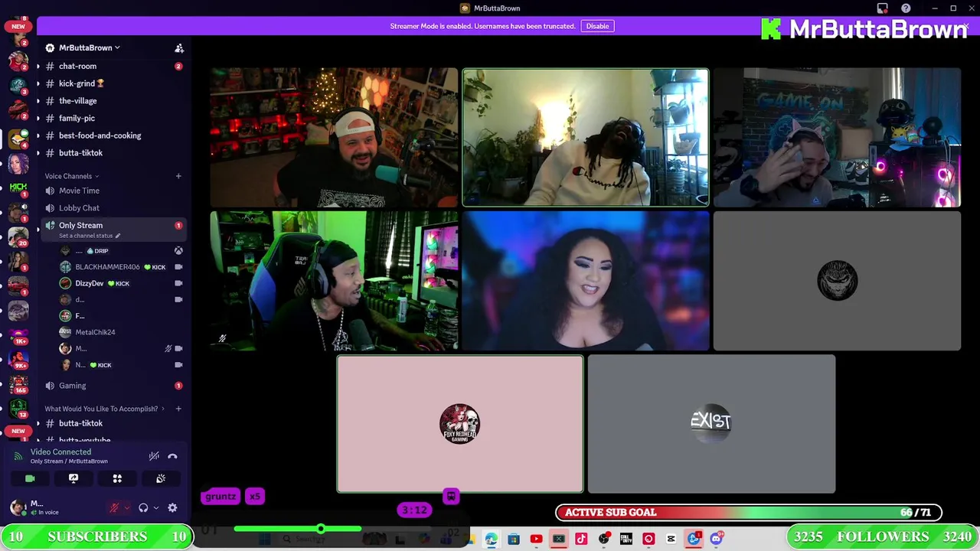The image size is (980, 551).
Task: Open User Settings gear
Action: (x=172, y=507)
